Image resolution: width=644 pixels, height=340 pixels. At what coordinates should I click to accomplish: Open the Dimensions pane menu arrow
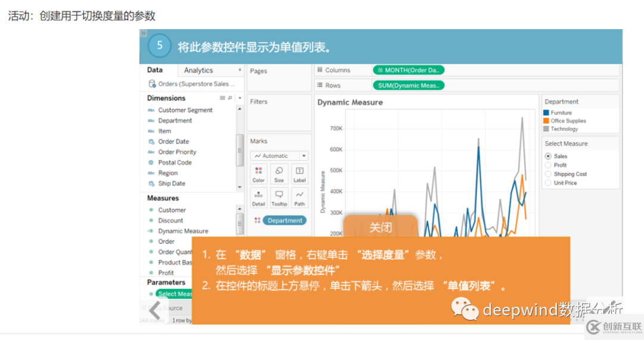tap(240, 98)
